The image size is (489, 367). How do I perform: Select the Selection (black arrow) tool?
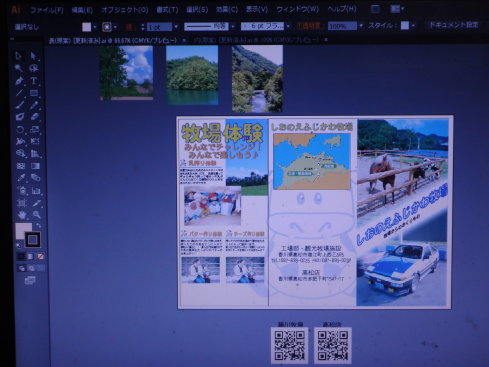(x=19, y=56)
